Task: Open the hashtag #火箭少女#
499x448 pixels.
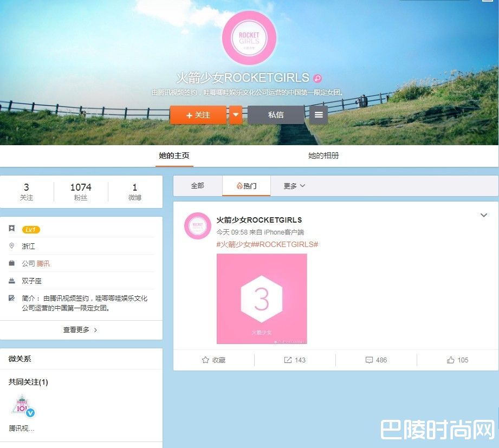Action: click(x=236, y=244)
